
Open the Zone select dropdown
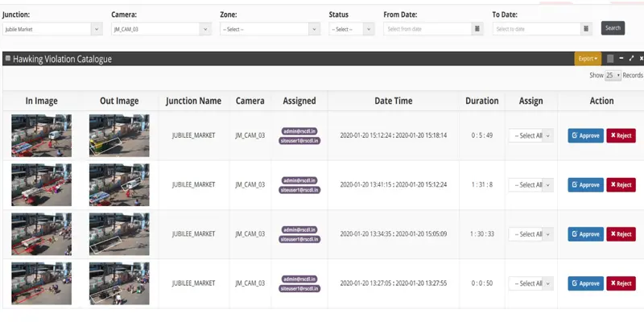click(x=270, y=29)
